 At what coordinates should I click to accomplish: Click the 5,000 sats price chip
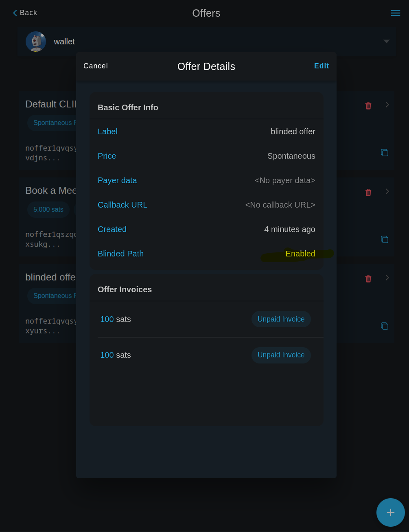[48, 210]
